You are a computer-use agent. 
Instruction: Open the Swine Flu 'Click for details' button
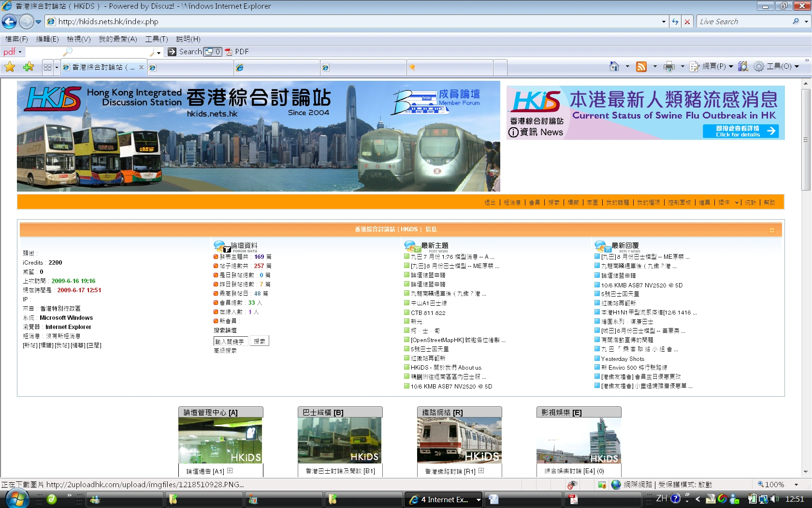[x=740, y=131]
